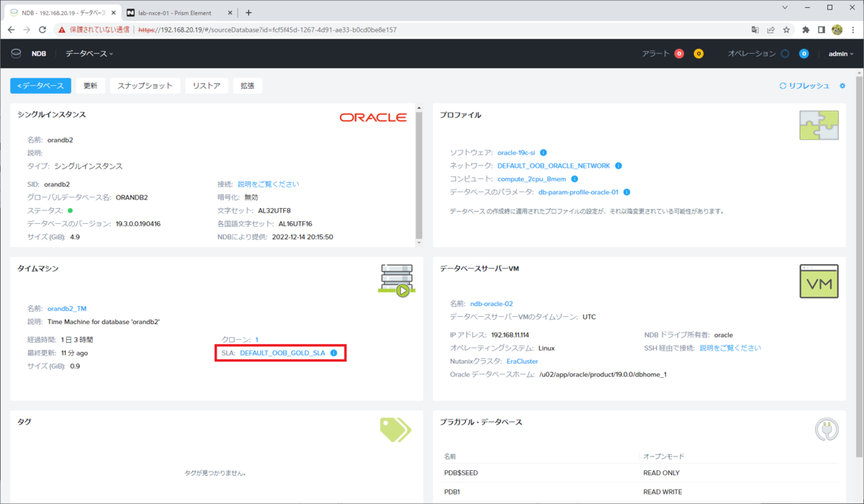Click the puzzle profile icon
Screen dimensions: 864x504
[x=819, y=126]
